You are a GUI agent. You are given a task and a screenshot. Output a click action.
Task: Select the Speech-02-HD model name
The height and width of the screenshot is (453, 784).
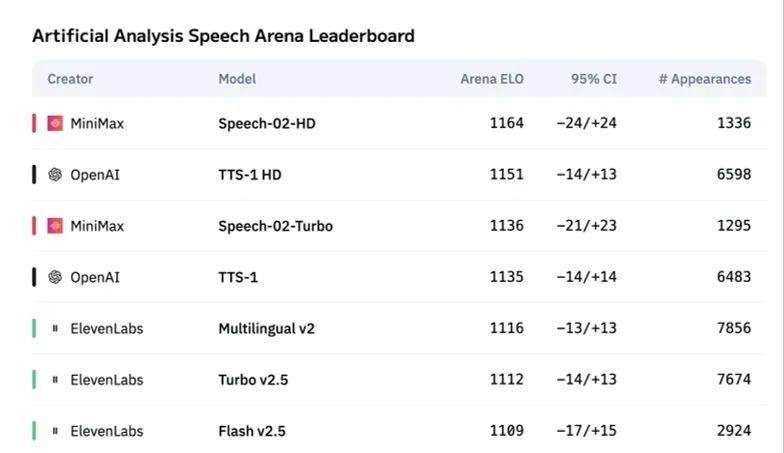(267, 124)
